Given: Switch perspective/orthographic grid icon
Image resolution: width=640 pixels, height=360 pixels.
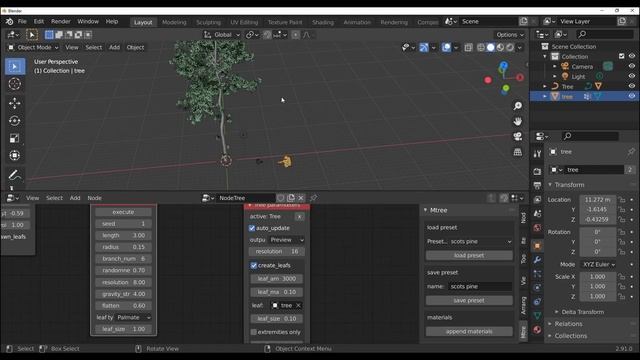Looking at the screenshot, I should [518, 152].
